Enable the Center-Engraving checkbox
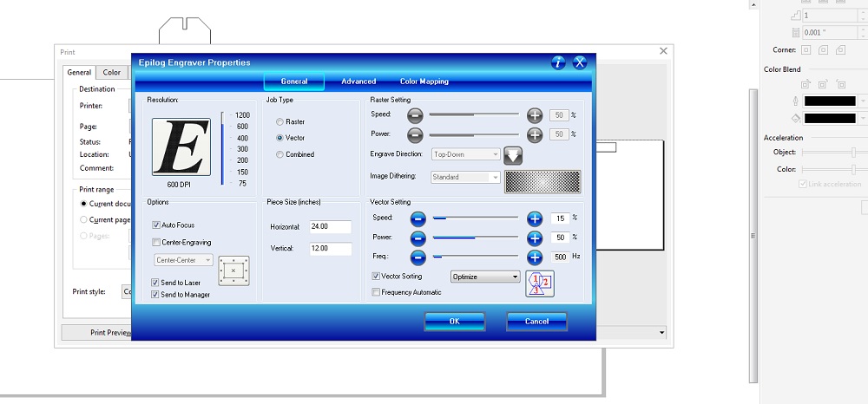 coord(155,242)
